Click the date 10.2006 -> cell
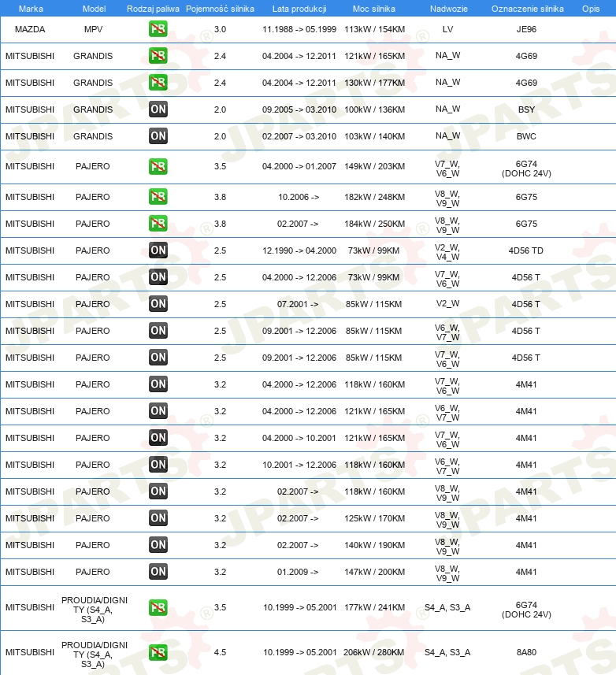The width and height of the screenshot is (616, 675). click(299, 197)
